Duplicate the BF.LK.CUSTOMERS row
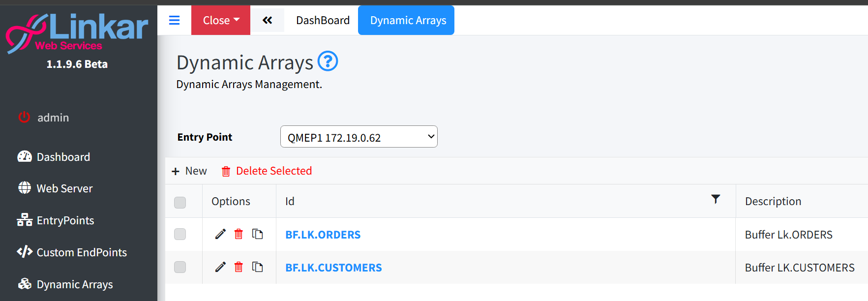868x301 pixels. pyautogui.click(x=257, y=267)
